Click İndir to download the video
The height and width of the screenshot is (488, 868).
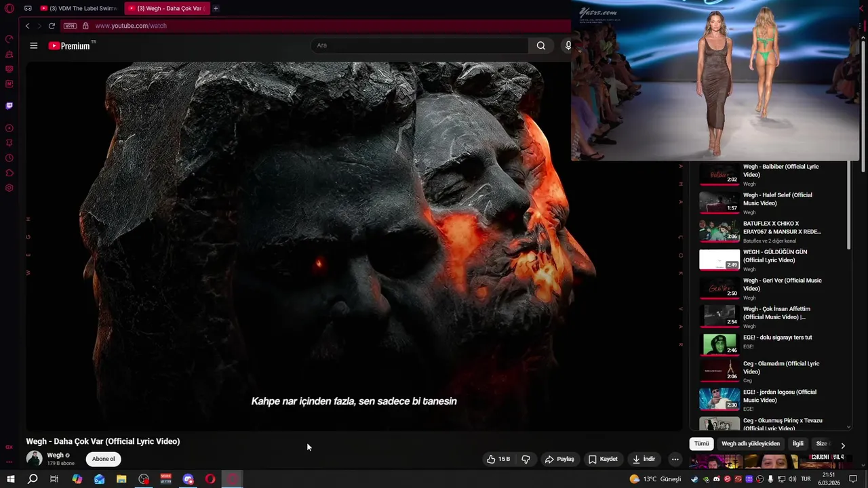coord(644,459)
